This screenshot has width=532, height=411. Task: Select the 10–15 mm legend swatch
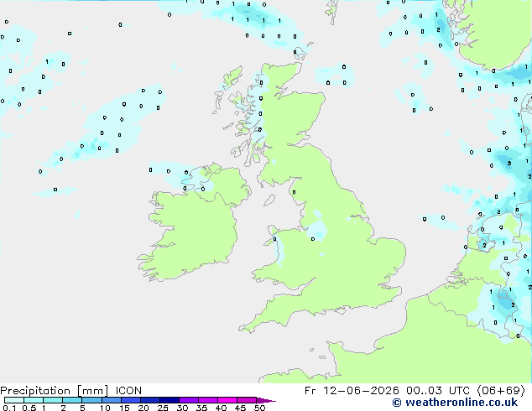(x=112, y=400)
